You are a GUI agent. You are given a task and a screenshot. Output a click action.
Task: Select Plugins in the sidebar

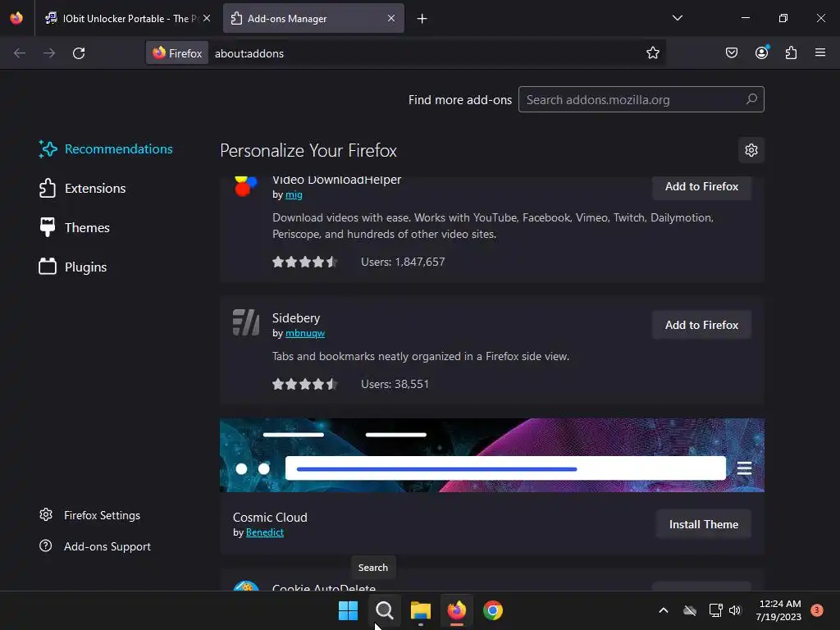point(72,267)
